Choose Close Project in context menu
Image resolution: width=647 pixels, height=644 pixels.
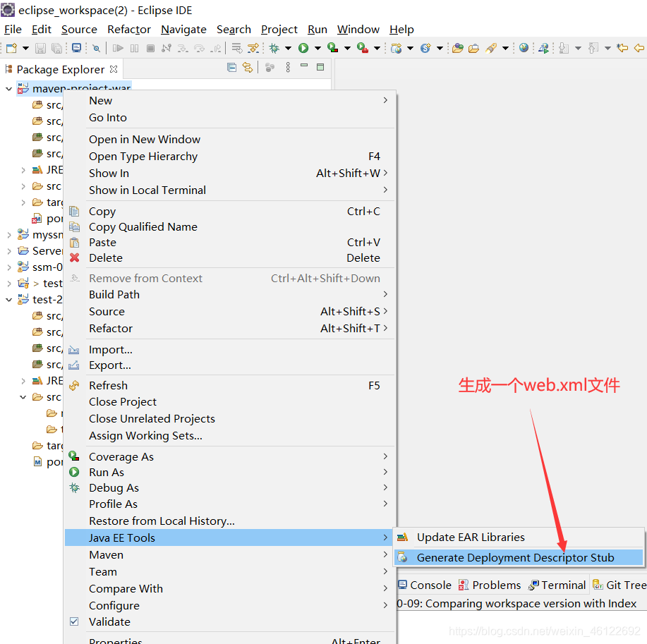point(229,402)
